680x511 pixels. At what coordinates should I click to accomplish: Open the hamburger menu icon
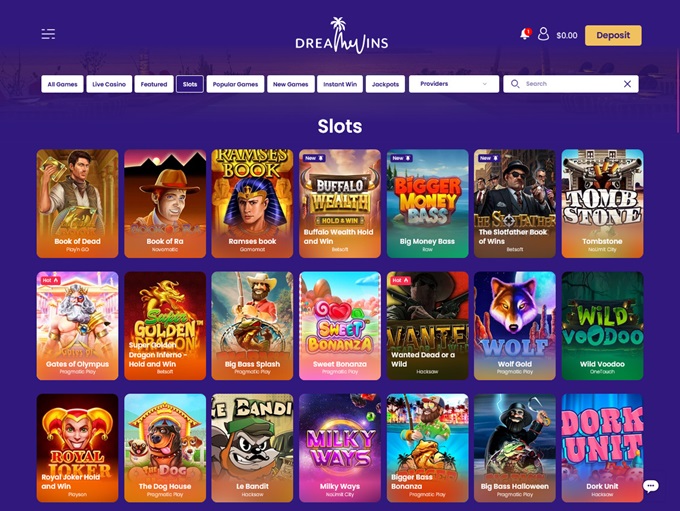pos(48,34)
